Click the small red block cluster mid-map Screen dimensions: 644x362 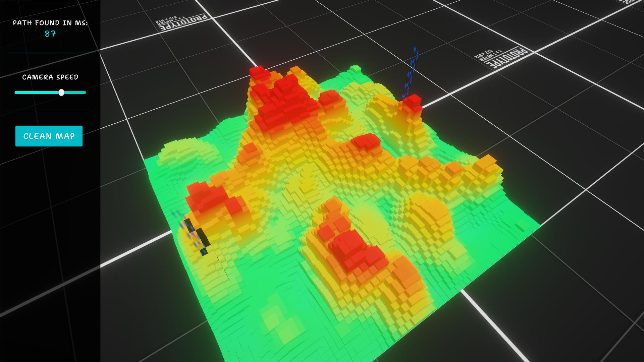(x=366, y=141)
